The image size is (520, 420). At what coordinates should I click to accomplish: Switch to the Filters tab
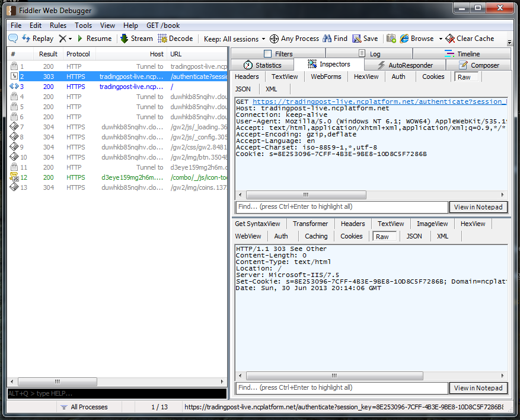278,54
